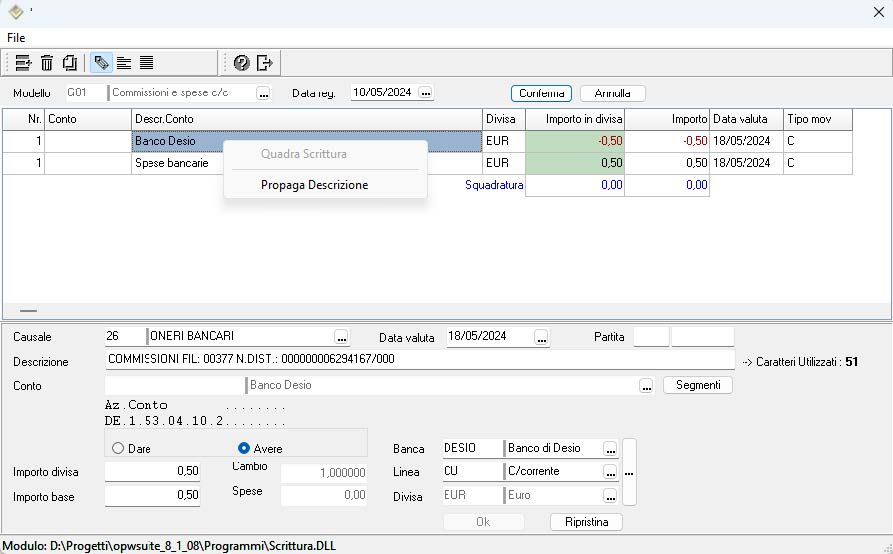Click the exit door toolbar icon
The height and width of the screenshot is (554, 893).
(264, 63)
